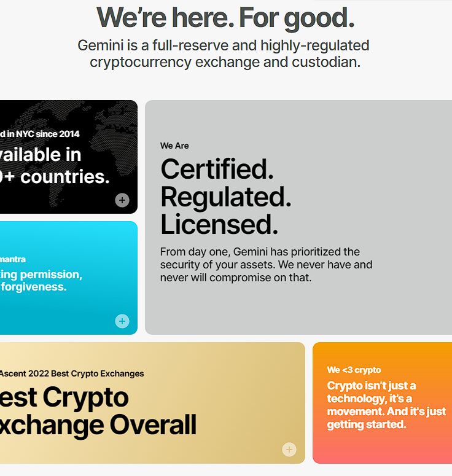Screen dimensions: 452x476
Task: Click the plus icon on cyan mantra card
Action: point(122,321)
